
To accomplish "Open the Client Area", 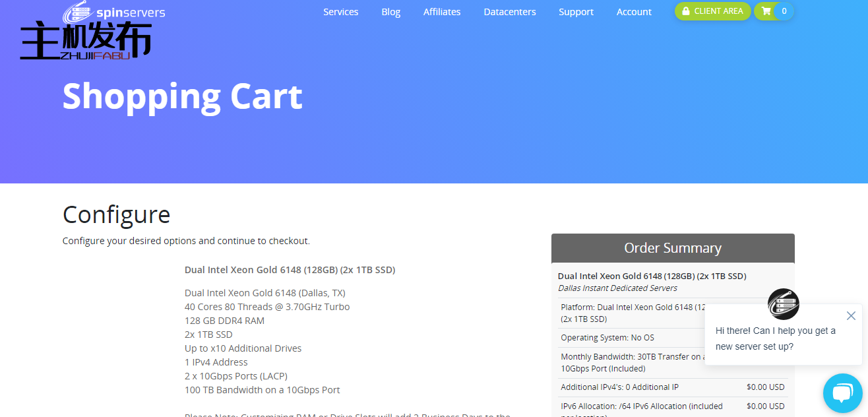I will [712, 11].
